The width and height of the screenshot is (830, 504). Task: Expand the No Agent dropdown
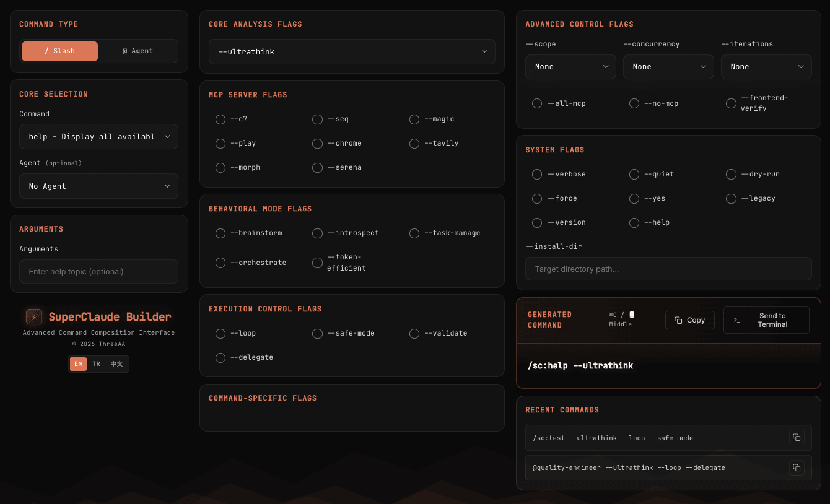pyautogui.click(x=98, y=186)
